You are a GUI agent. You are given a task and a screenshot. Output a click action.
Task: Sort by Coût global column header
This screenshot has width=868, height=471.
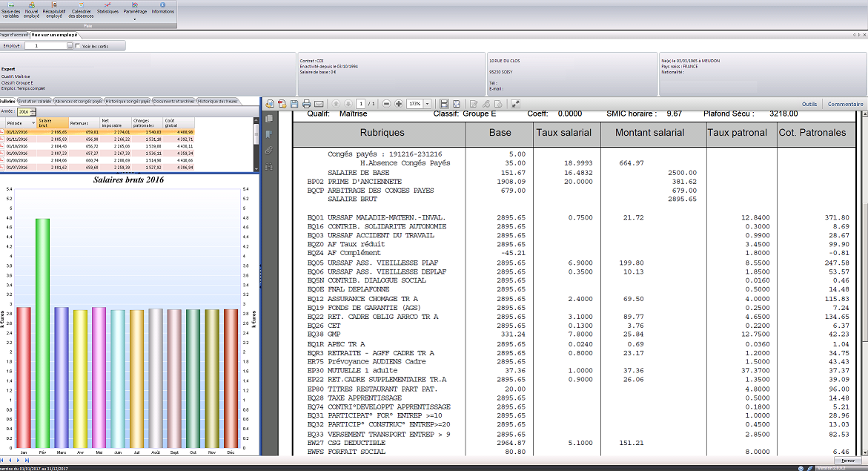pyautogui.click(x=178, y=123)
